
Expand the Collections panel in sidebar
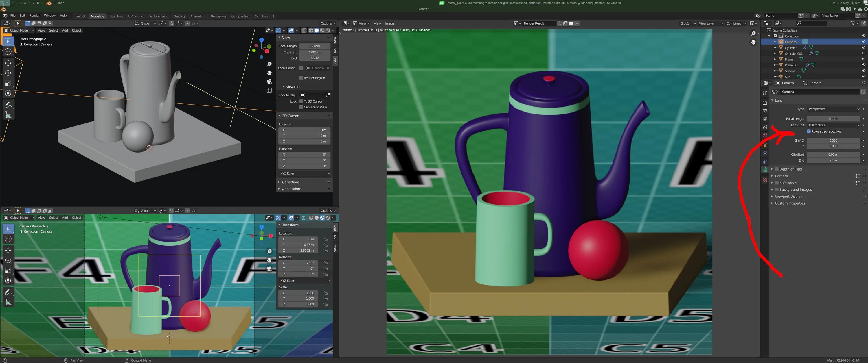click(x=290, y=182)
